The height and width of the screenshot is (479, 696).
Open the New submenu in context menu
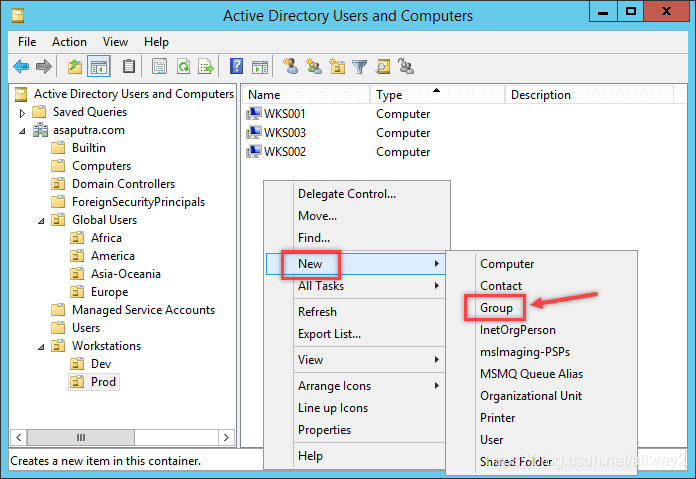(355, 264)
